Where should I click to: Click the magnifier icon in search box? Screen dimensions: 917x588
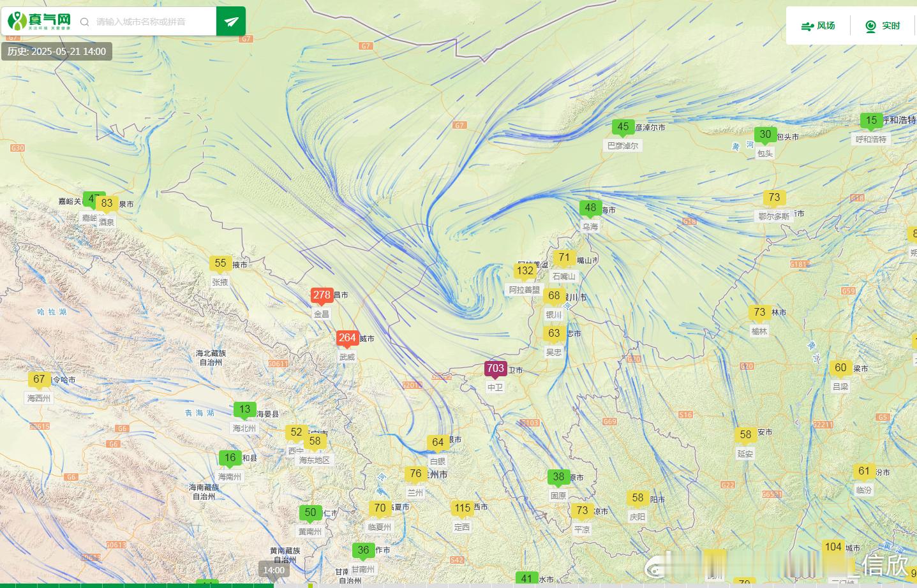(x=84, y=22)
